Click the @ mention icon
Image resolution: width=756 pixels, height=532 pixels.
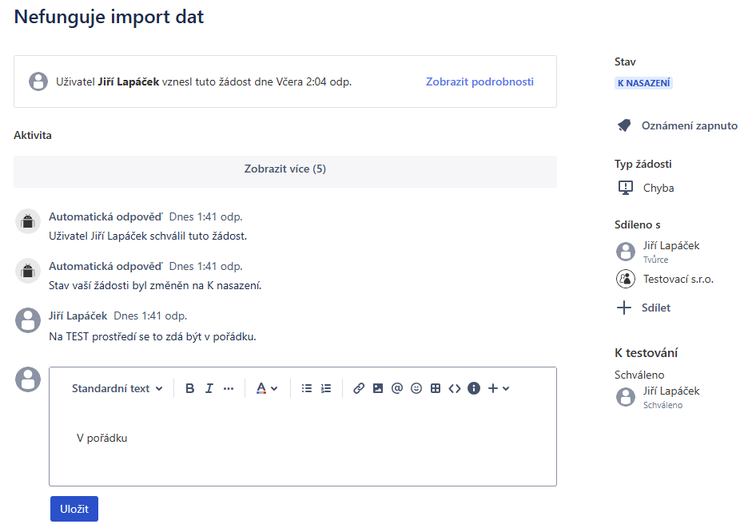[x=397, y=389]
